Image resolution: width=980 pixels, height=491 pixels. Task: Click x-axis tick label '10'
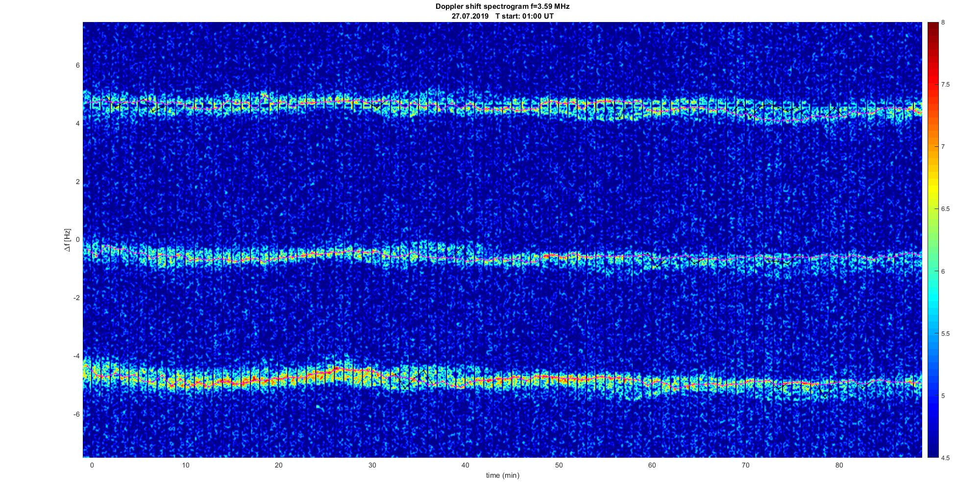tap(185, 465)
